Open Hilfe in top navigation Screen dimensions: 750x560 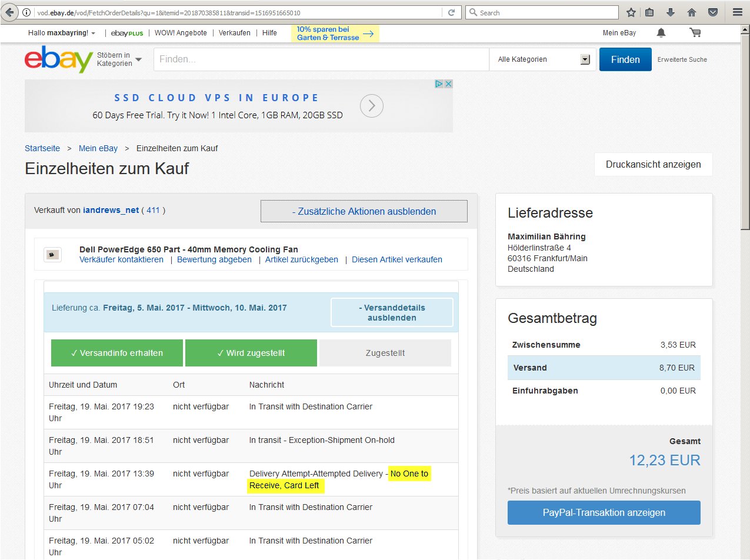pos(269,33)
